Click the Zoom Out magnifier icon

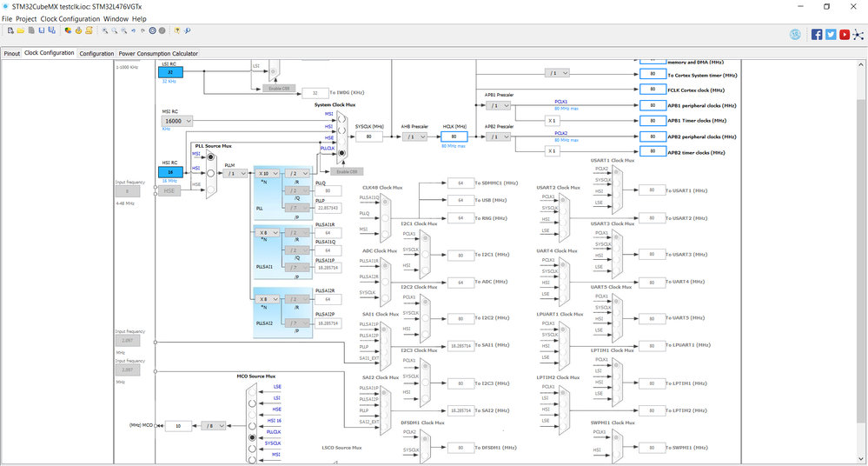[x=124, y=31]
